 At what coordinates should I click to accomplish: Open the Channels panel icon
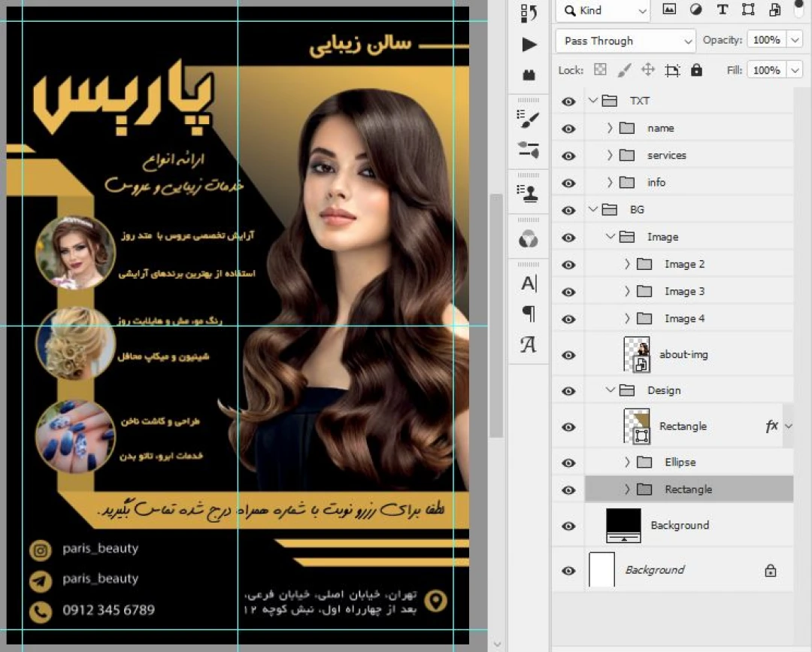click(x=529, y=240)
